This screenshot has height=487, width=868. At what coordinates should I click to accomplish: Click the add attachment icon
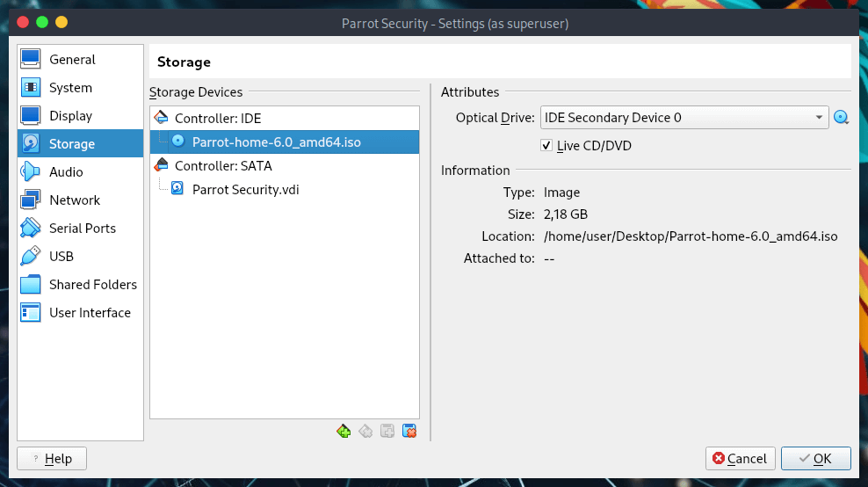pos(387,431)
